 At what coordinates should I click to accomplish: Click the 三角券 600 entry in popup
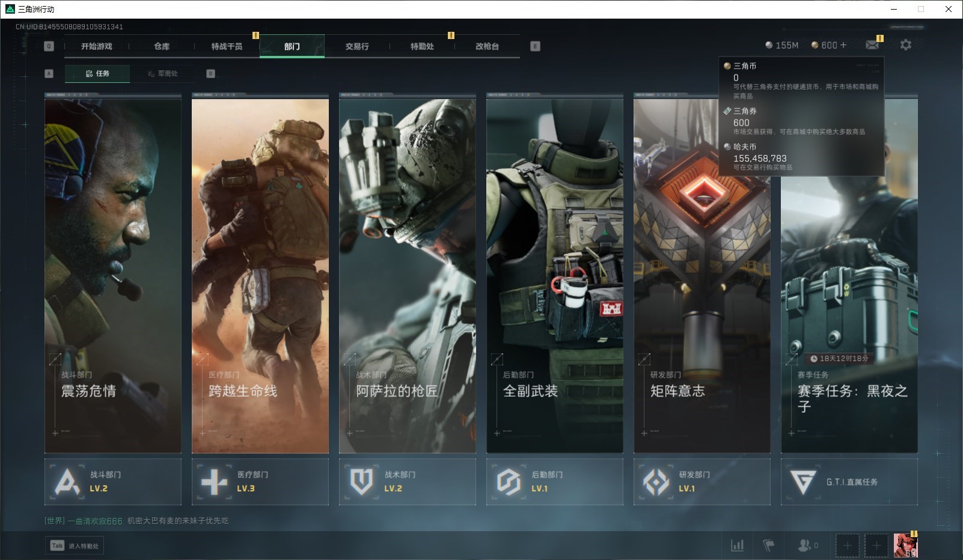click(x=801, y=121)
